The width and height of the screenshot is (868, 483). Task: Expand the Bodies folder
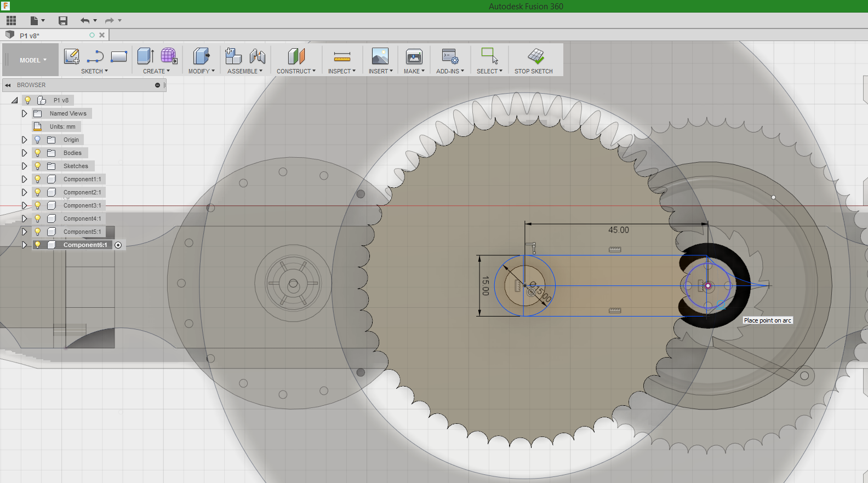pyautogui.click(x=24, y=153)
